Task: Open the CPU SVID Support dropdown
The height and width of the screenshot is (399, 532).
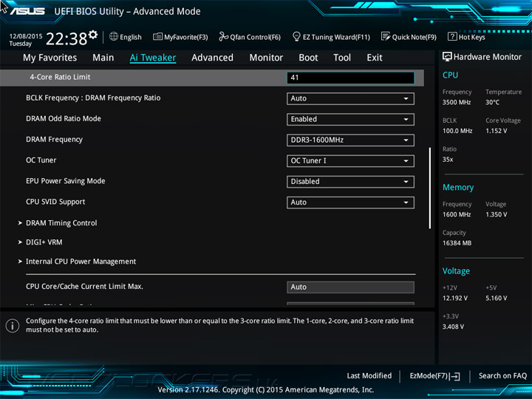Action: point(350,202)
